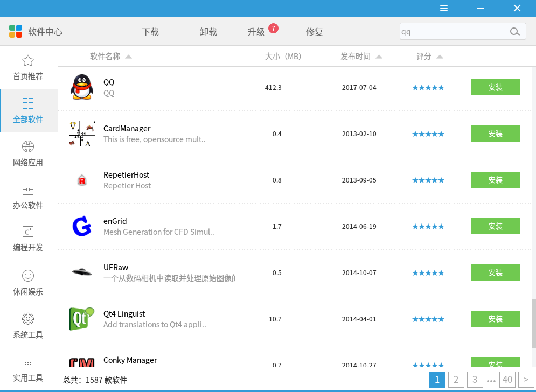
Task: Click the 大小 (MB) column header
Action: [283, 57]
